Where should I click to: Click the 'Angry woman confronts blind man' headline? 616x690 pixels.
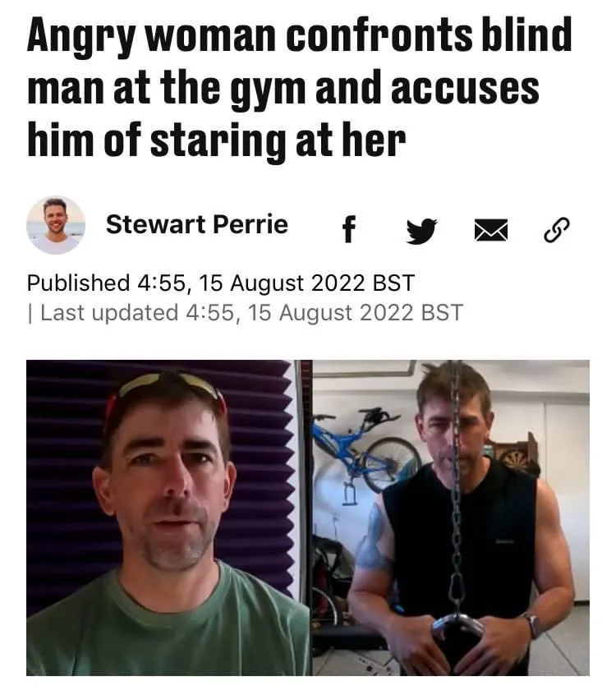click(x=299, y=87)
